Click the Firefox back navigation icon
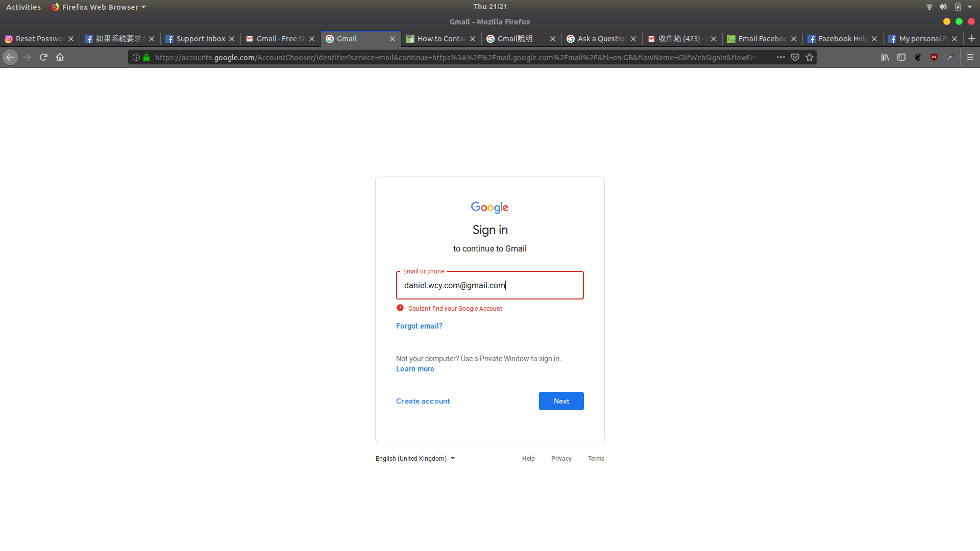Screen dimensions: 980x551 coord(10,57)
